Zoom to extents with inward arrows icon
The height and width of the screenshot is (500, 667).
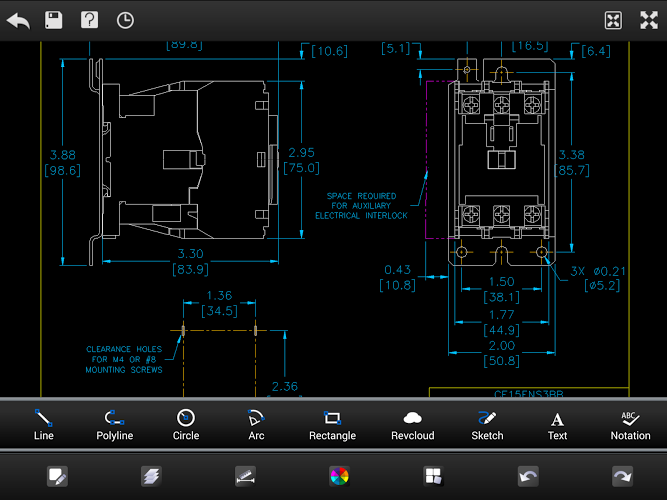pos(613,20)
